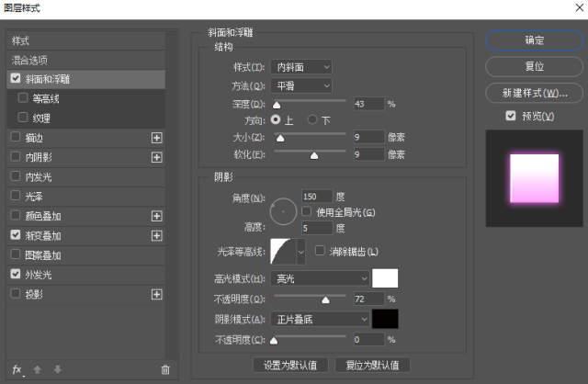Screen dimensions: 588x384
Task: Enable the 图案叠加 checkbox
Action: (16, 254)
